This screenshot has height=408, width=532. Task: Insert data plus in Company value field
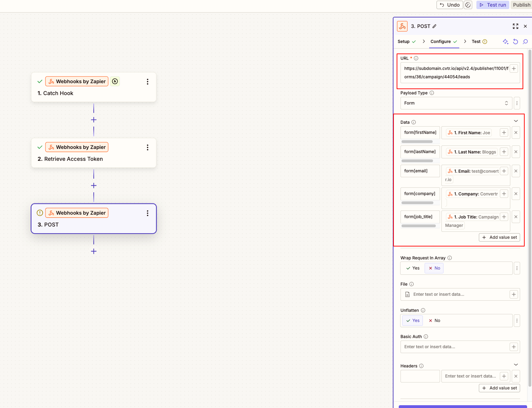(x=504, y=194)
